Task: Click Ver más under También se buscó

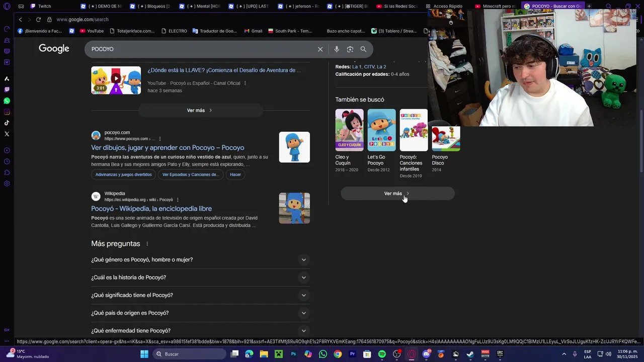Action: click(x=397, y=194)
